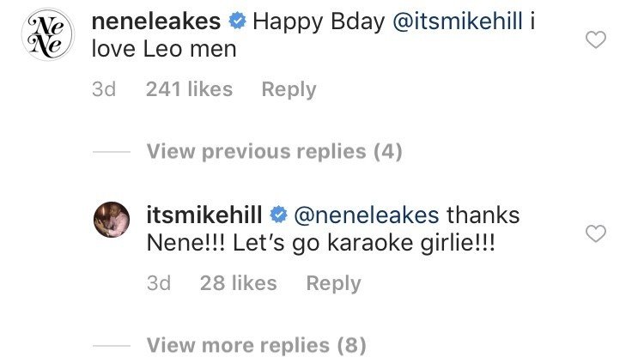The height and width of the screenshot is (357, 644).
Task: Click the 3d timestamp under the itsmikehill reply
Action: coord(159,283)
